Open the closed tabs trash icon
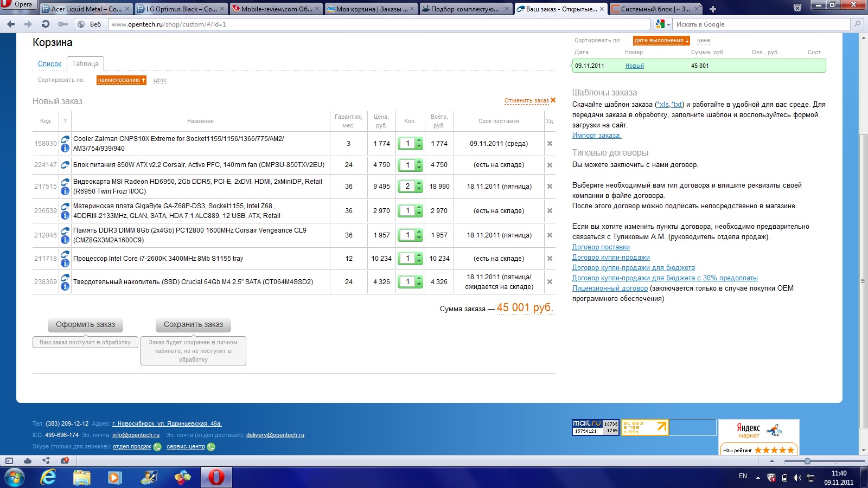 [x=797, y=8]
